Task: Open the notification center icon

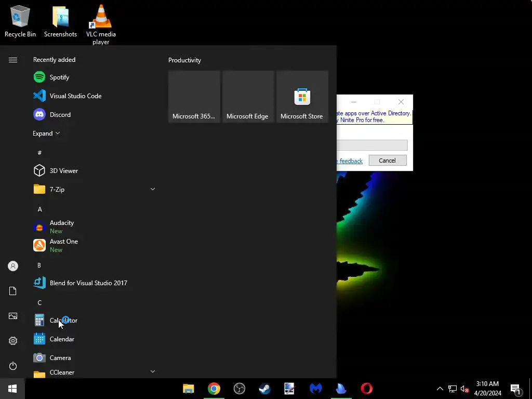Action: click(515, 389)
